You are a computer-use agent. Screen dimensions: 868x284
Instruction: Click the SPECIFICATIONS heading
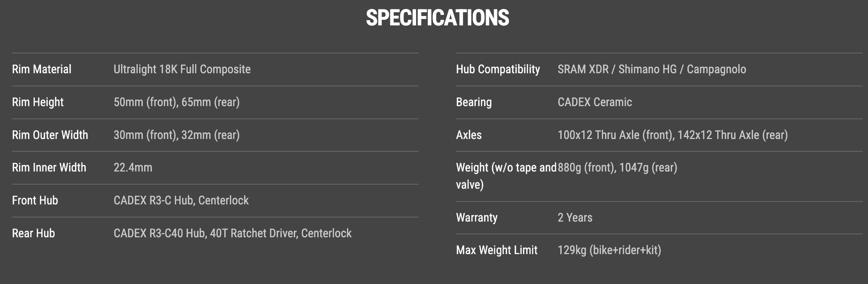[x=437, y=18]
